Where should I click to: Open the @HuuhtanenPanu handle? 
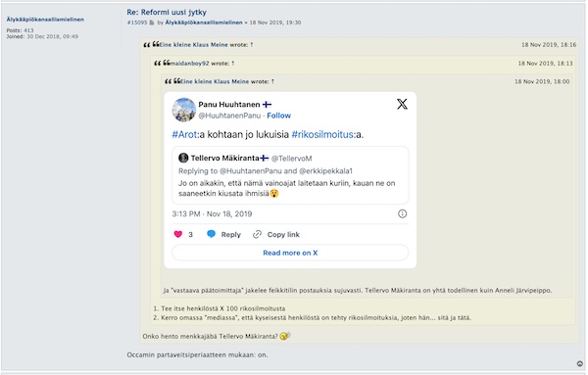229,116
